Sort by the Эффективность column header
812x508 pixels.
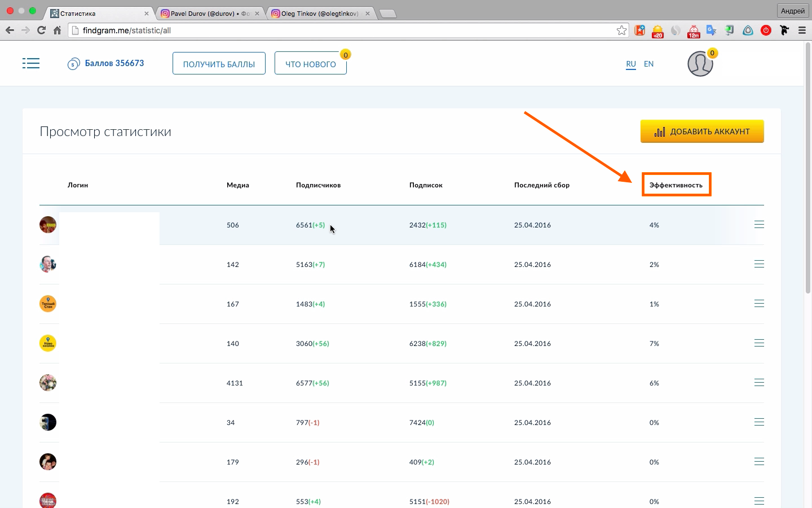click(676, 185)
